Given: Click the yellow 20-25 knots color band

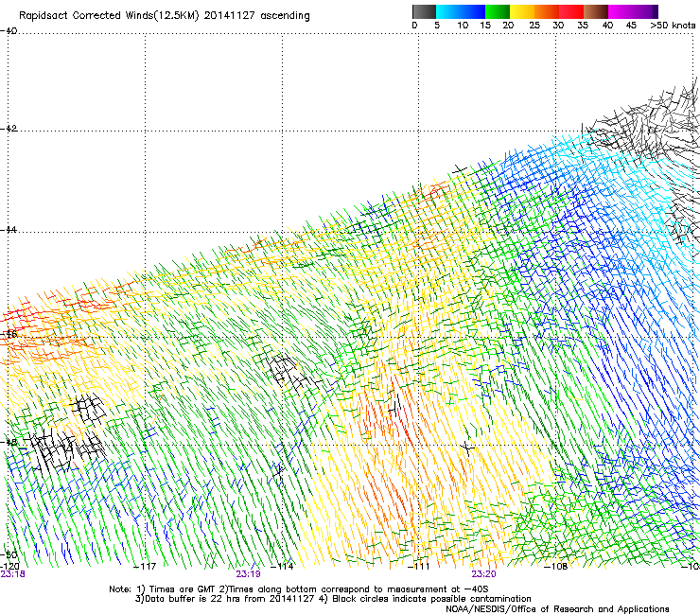Looking at the screenshot, I should tap(522, 11).
